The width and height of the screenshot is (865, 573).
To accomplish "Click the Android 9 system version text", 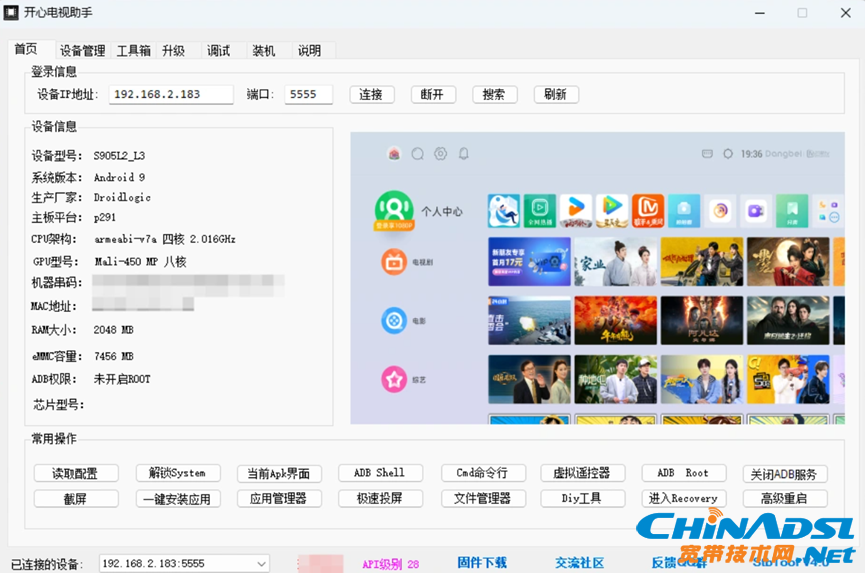I will (x=119, y=178).
